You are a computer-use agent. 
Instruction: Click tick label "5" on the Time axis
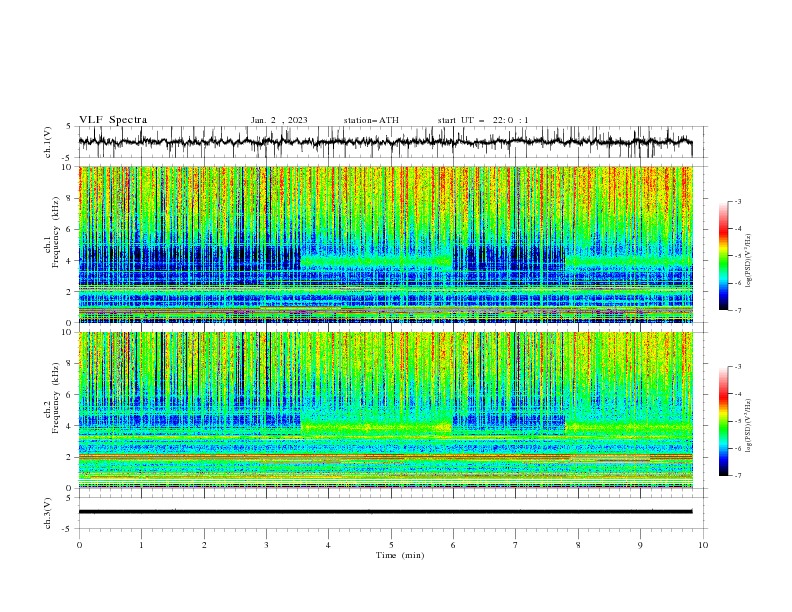[x=391, y=545]
